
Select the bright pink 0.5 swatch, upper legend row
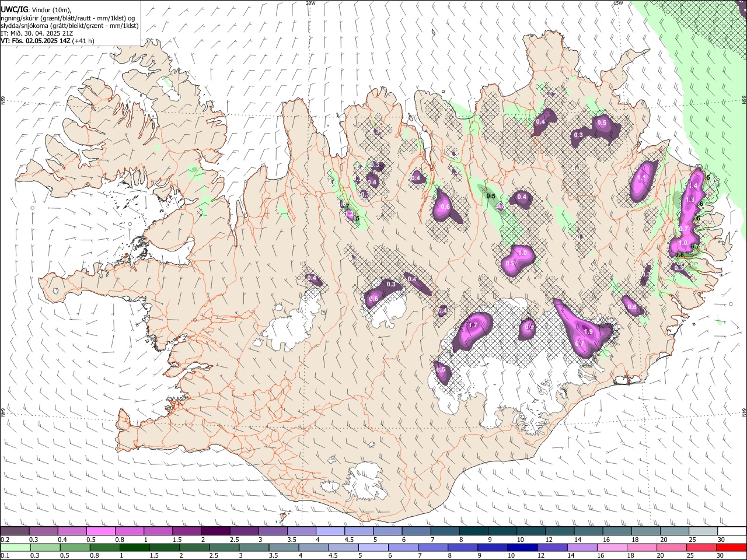[100, 531]
